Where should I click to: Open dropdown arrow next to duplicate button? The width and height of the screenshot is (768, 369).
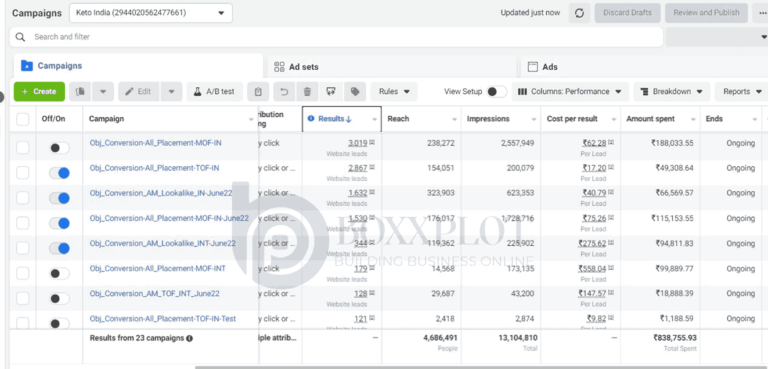pos(103,92)
